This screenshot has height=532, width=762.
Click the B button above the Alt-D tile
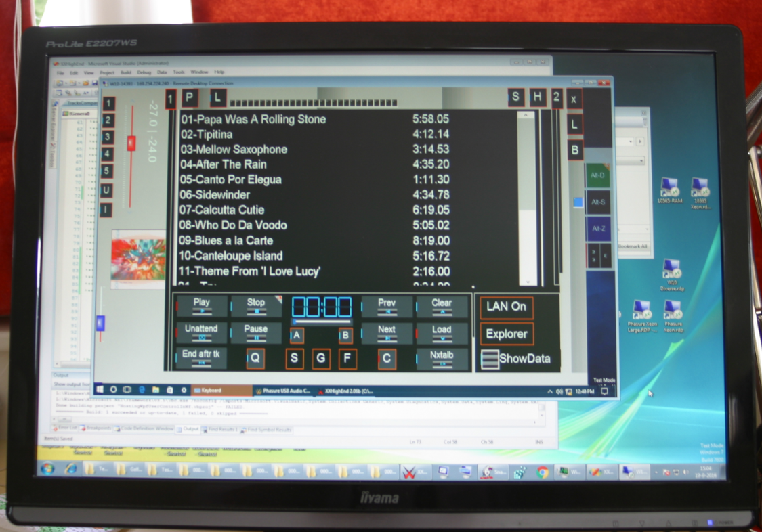(575, 150)
